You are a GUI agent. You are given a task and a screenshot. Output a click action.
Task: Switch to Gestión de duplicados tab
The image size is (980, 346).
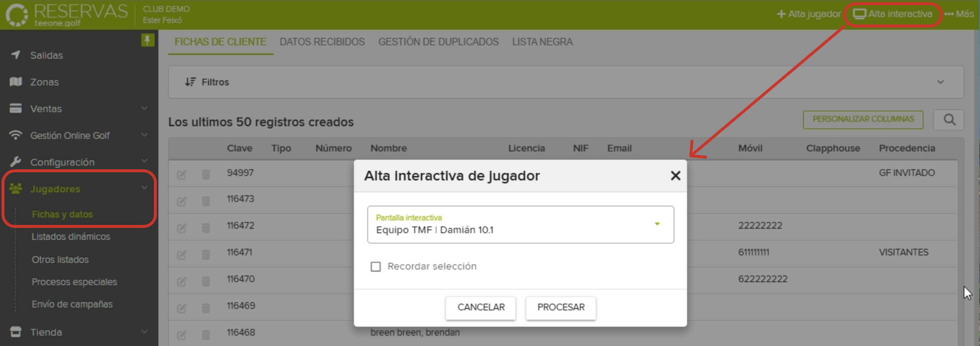pos(438,42)
